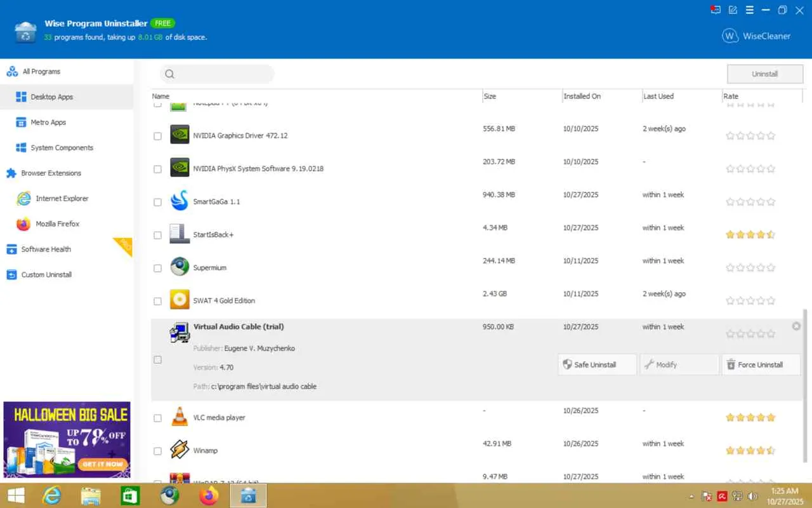Tick the SmartGaGa 1.1 checkbox
This screenshot has height=508, width=812.
(x=157, y=202)
